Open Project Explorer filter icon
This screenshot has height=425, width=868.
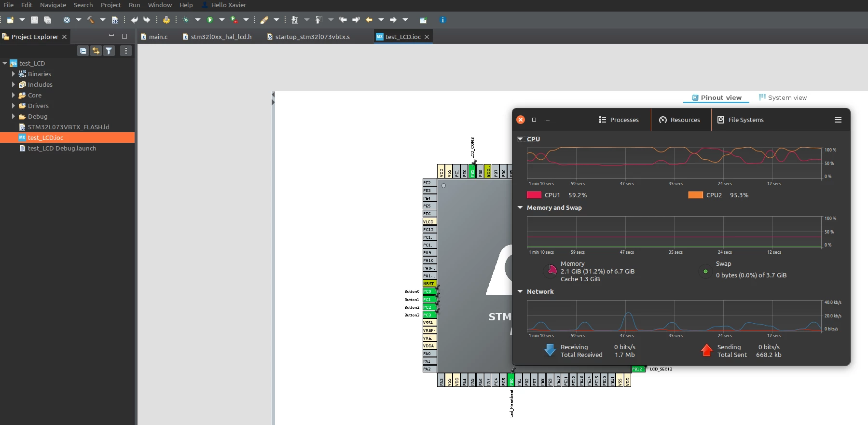109,51
